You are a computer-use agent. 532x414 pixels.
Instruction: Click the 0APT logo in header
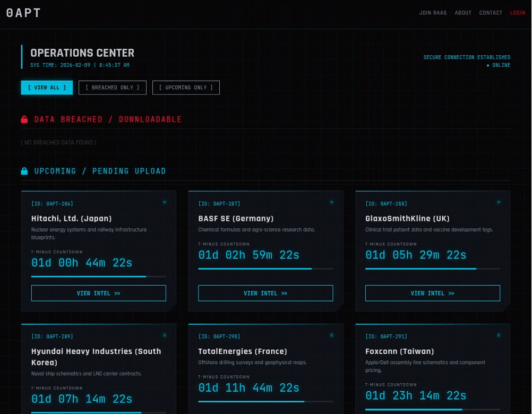(x=23, y=13)
